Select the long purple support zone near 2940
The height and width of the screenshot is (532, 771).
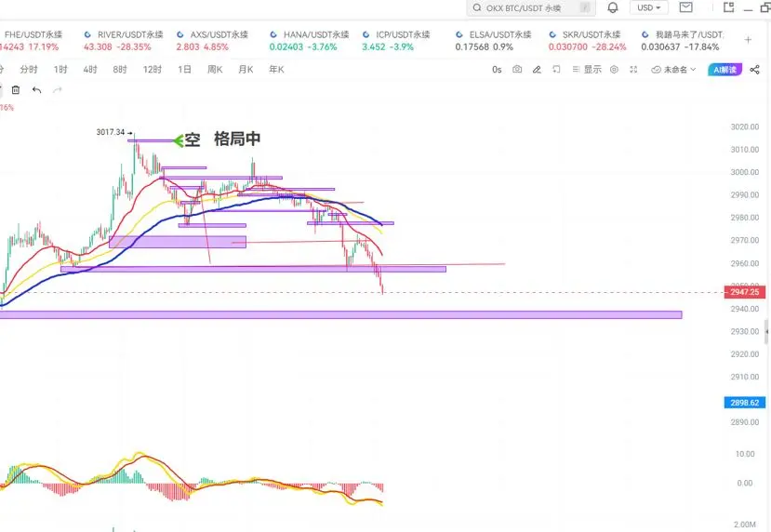pyautogui.click(x=340, y=314)
